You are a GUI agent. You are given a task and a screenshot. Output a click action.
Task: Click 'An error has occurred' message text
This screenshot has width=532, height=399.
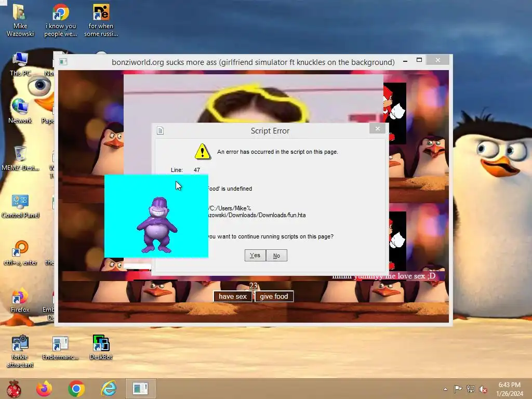click(277, 152)
